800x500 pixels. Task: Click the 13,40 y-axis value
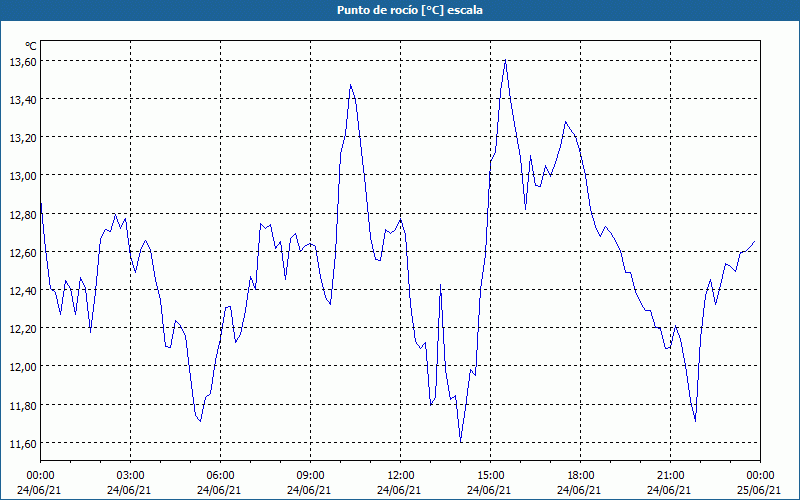pyautogui.click(x=23, y=99)
